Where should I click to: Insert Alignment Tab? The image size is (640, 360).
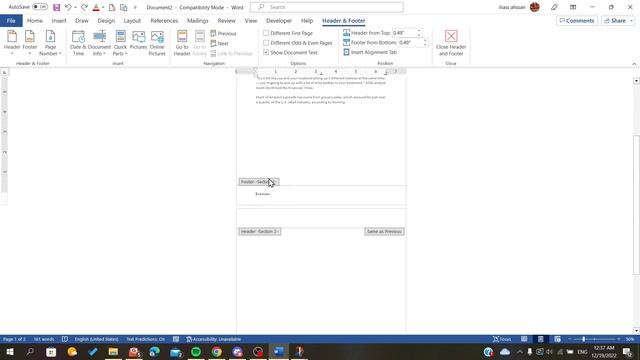point(370,52)
